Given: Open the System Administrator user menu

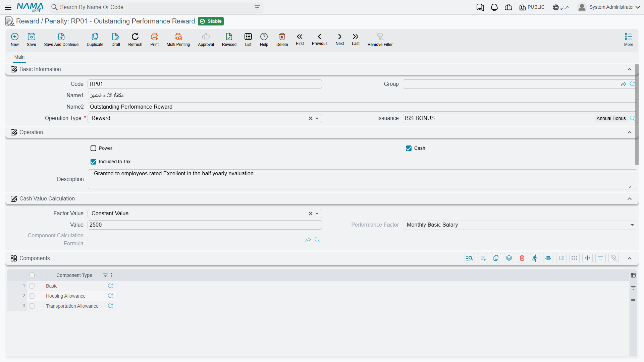Looking at the screenshot, I should click(x=608, y=7).
